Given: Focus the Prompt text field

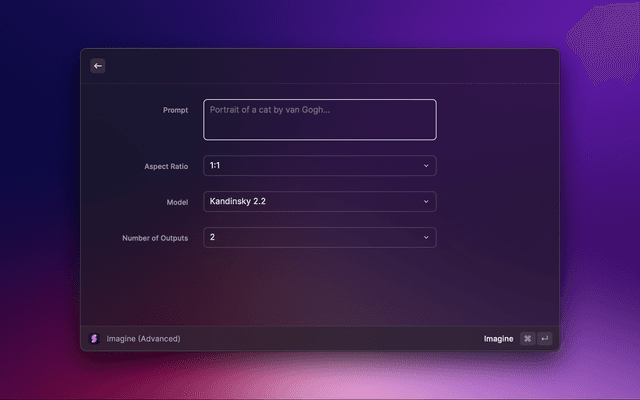Looking at the screenshot, I should coord(320,120).
